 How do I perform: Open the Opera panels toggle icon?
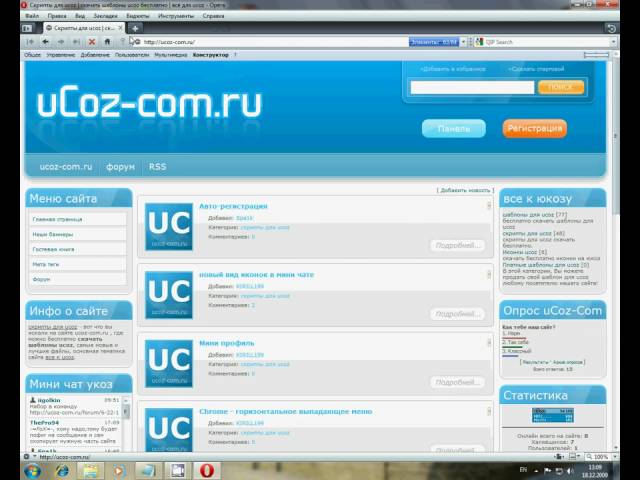tap(27, 28)
